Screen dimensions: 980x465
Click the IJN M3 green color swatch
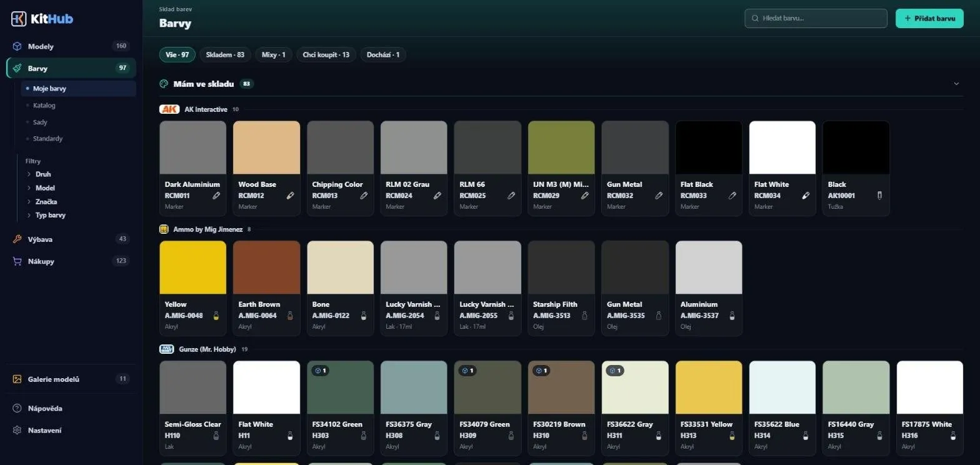pyautogui.click(x=561, y=147)
